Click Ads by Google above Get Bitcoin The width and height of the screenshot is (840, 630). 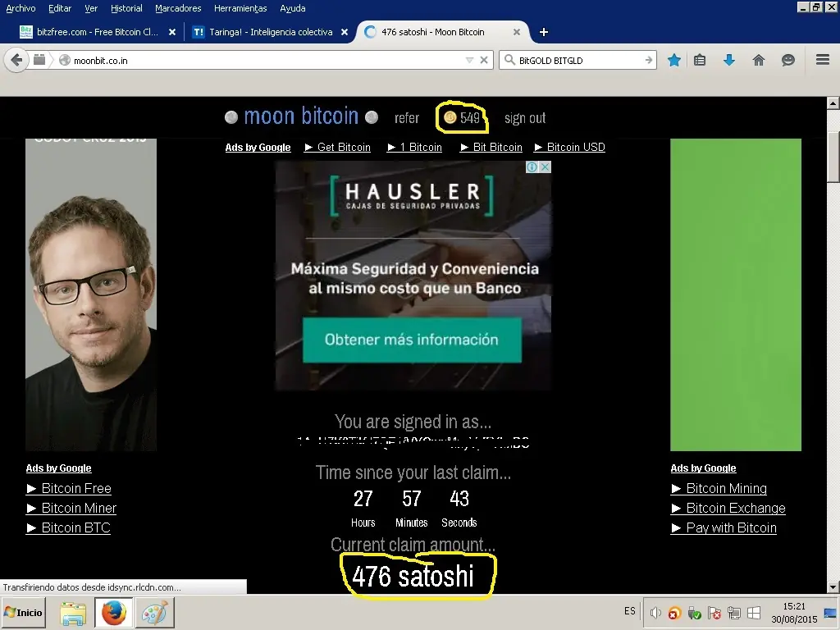pyautogui.click(x=258, y=148)
